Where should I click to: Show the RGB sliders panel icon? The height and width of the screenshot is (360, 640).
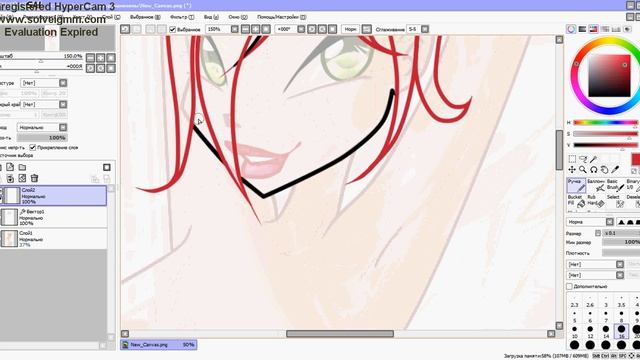coord(582,29)
